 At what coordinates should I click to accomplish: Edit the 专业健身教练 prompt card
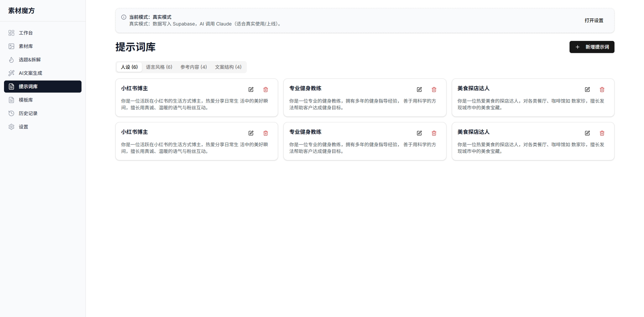(x=419, y=90)
